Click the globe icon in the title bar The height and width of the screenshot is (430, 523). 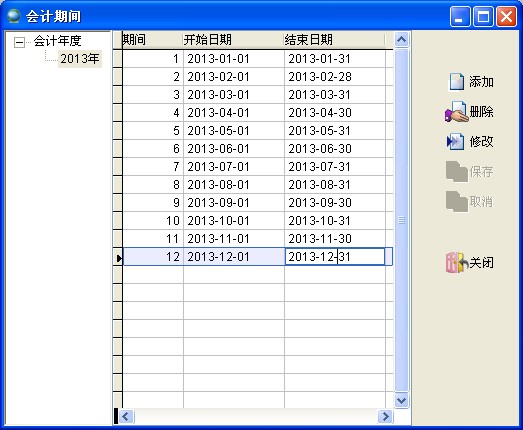click(x=14, y=16)
